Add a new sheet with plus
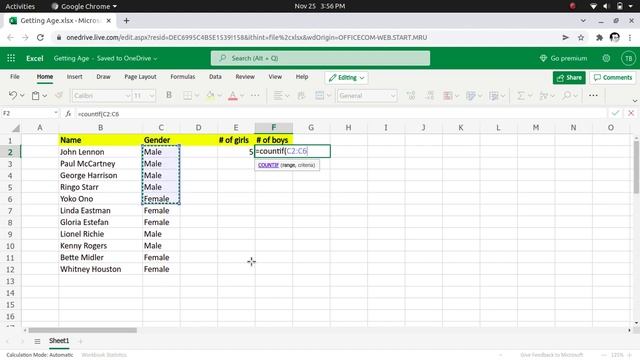Image resolution: width=640 pixels, height=360 pixels. (x=80, y=341)
